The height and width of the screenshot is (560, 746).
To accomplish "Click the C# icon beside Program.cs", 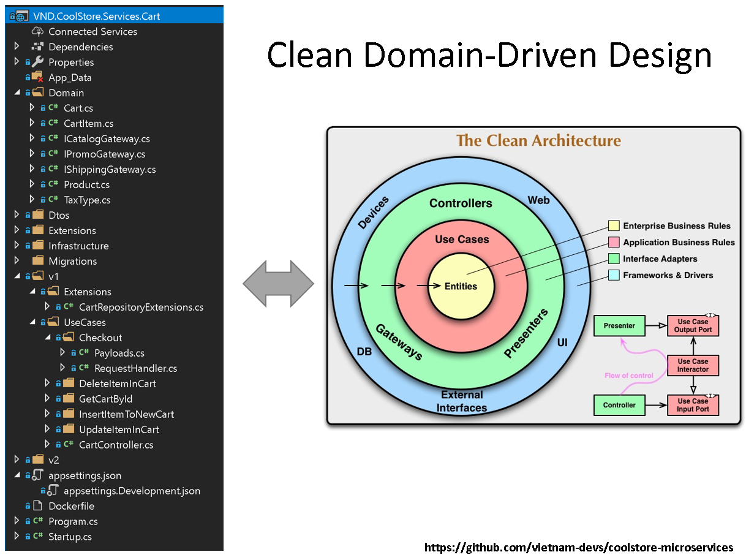I will point(37,521).
